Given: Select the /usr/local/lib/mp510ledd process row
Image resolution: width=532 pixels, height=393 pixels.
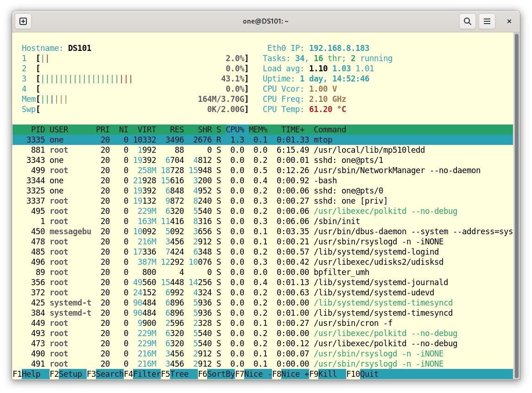Looking at the screenshot, I should coord(263,150).
